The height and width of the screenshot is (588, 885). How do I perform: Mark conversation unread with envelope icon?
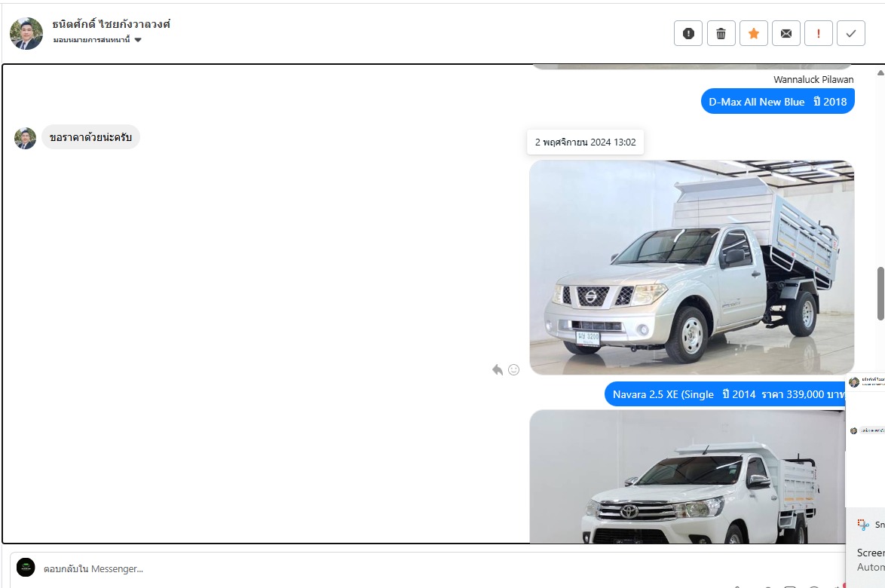[785, 33]
